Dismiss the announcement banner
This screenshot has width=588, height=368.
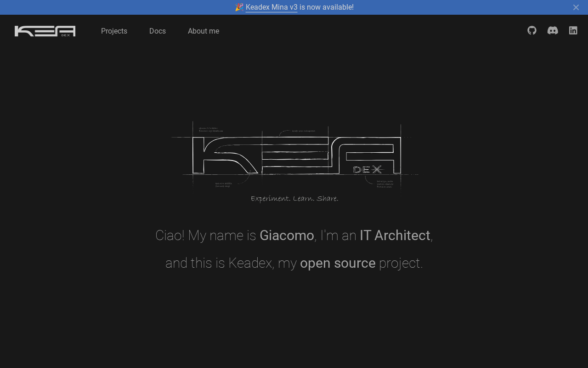click(x=576, y=7)
